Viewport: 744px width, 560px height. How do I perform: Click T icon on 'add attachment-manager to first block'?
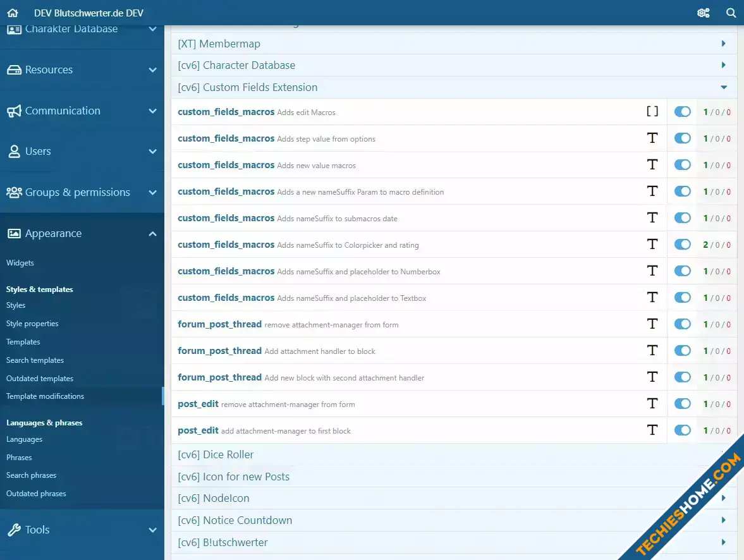pos(652,430)
